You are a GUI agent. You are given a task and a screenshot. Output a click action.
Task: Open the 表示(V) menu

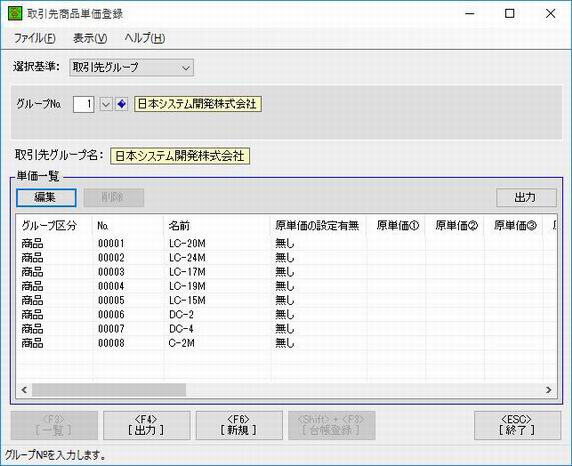[x=90, y=38]
